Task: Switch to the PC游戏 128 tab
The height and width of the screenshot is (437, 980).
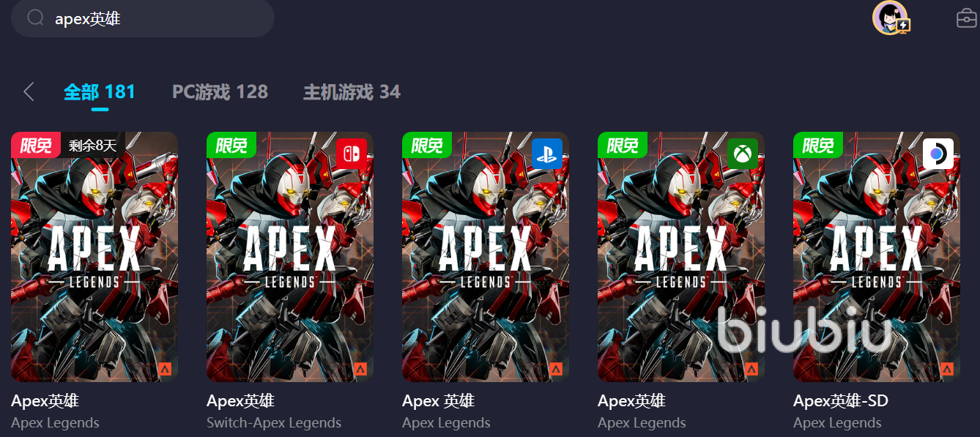Action: (220, 92)
